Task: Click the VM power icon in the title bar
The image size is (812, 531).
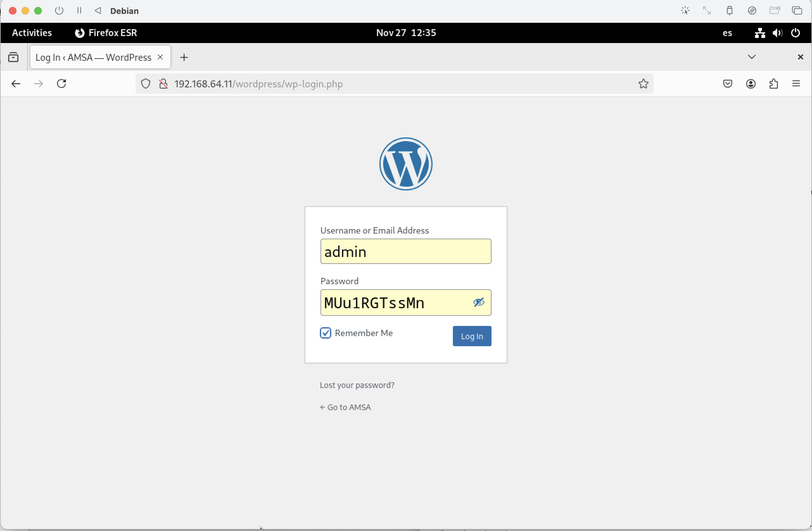Action: click(59, 10)
